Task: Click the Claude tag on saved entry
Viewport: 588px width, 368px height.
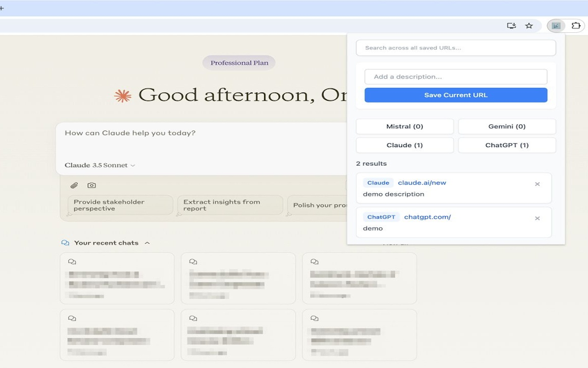Action: [x=378, y=183]
